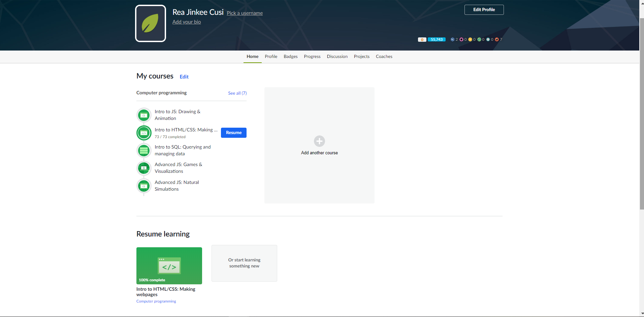Click Or start learning something new card

click(244, 263)
